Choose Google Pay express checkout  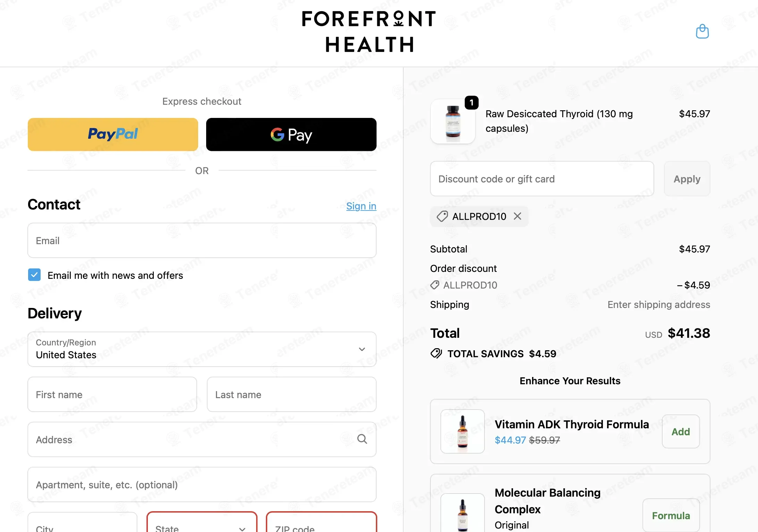pos(291,134)
